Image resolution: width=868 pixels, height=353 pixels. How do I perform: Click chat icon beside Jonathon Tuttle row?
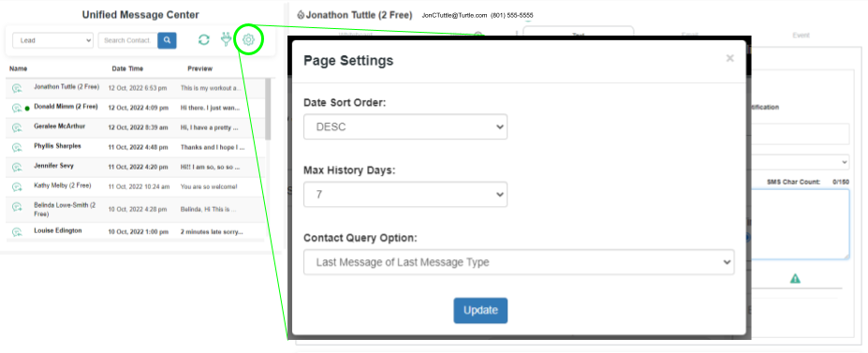pos(17,89)
